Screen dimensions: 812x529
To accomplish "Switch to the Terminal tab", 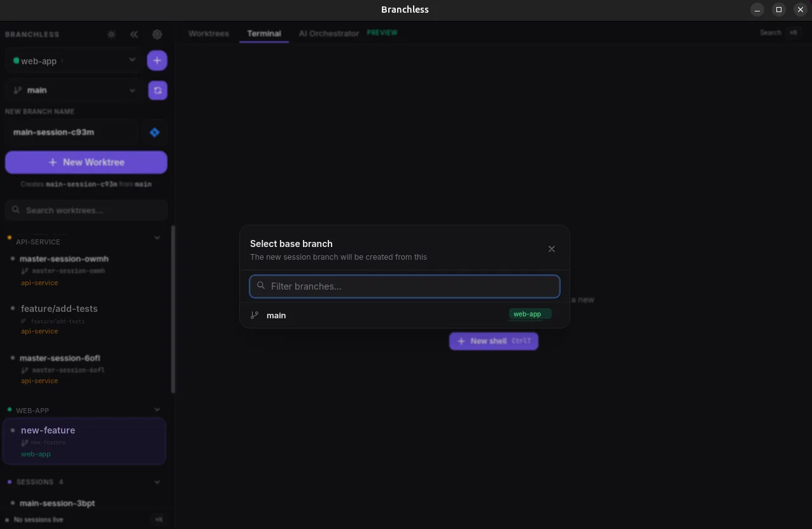I will 264,33.
